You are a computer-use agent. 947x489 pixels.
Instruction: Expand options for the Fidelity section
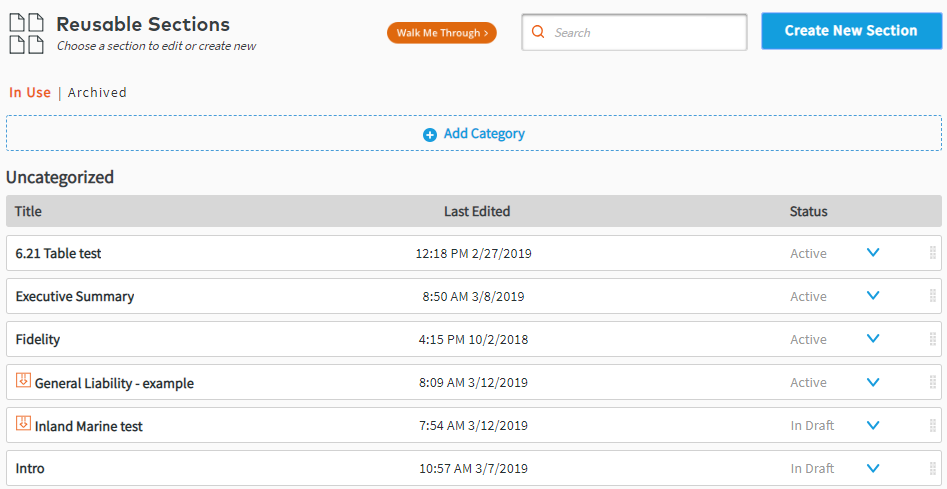pos(873,339)
